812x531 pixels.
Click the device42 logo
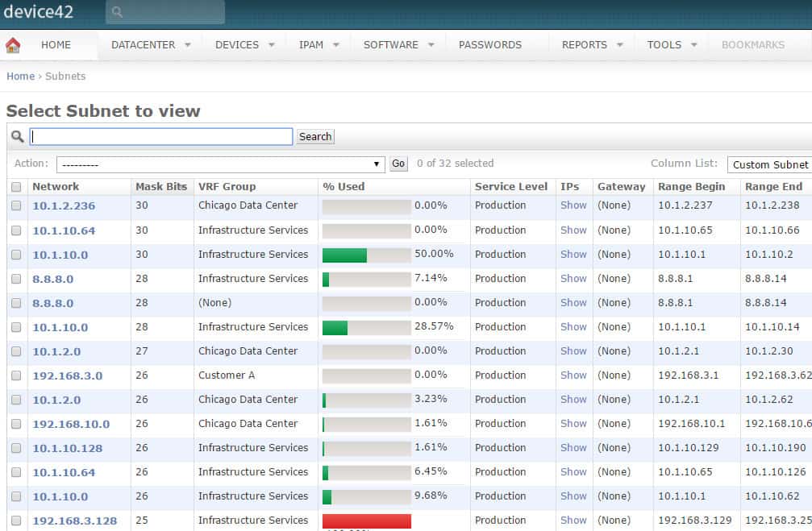(x=39, y=11)
